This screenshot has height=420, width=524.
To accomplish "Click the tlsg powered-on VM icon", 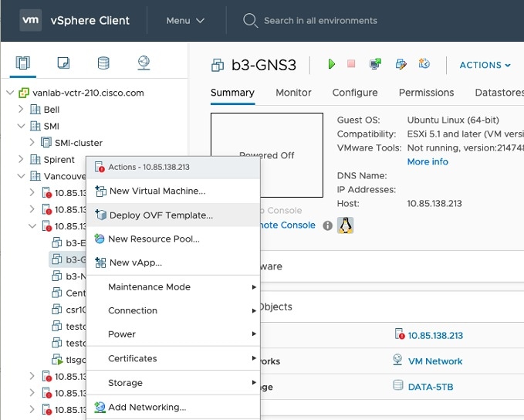I will tap(57, 360).
